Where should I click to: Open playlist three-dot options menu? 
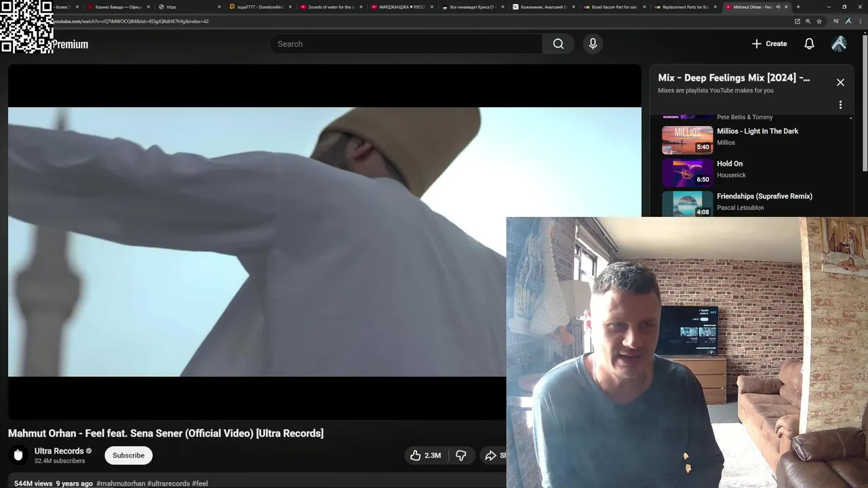840,105
